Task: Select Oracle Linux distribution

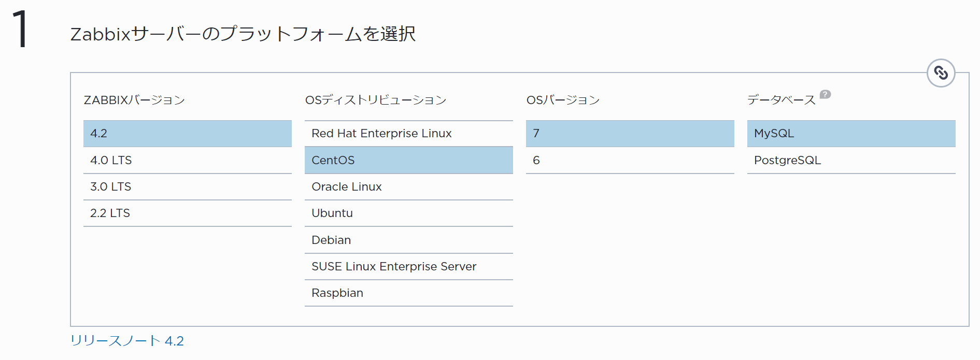Action: 408,187
